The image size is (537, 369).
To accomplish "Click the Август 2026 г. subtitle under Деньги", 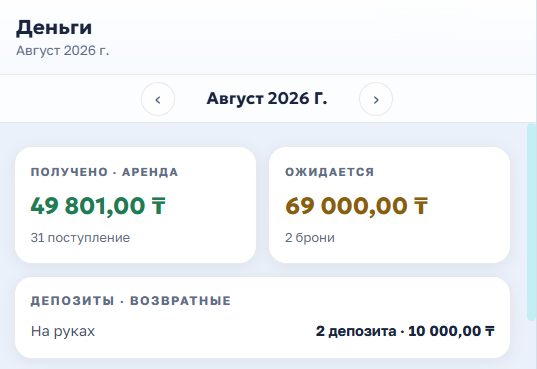I will (63, 51).
